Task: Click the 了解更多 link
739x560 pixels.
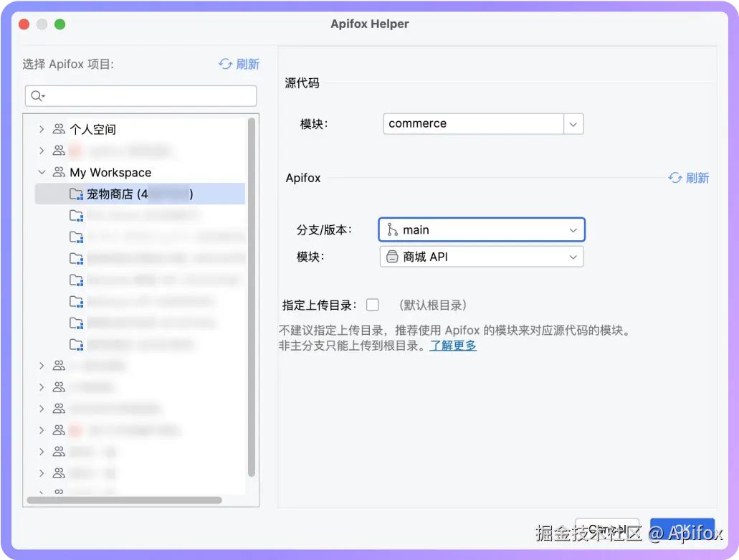Action: tap(452, 345)
